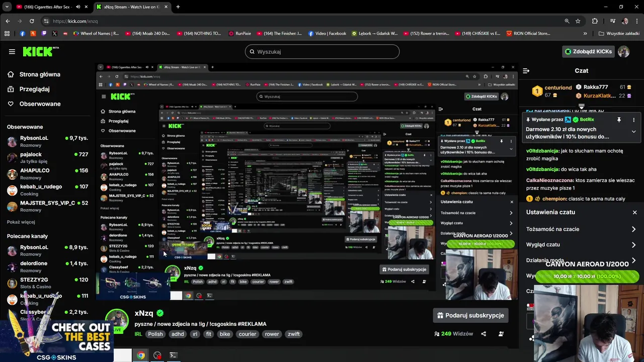Image resolution: width=644 pixels, height=362 pixels.
Task: Close the Ustawienia czatu panel
Action: click(634, 212)
